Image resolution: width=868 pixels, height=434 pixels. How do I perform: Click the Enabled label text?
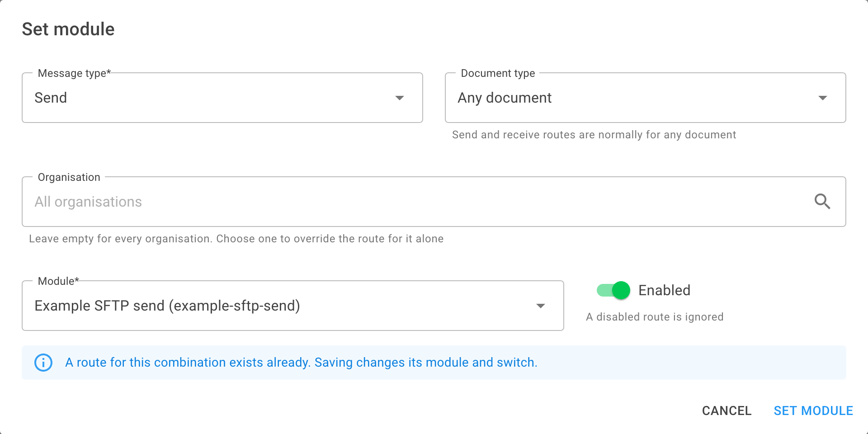pos(664,290)
